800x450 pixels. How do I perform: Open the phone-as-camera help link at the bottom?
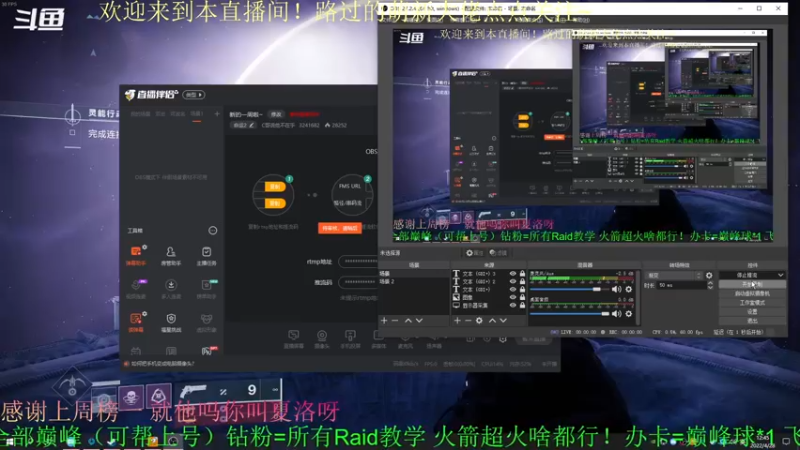pyautogui.click(x=162, y=364)
